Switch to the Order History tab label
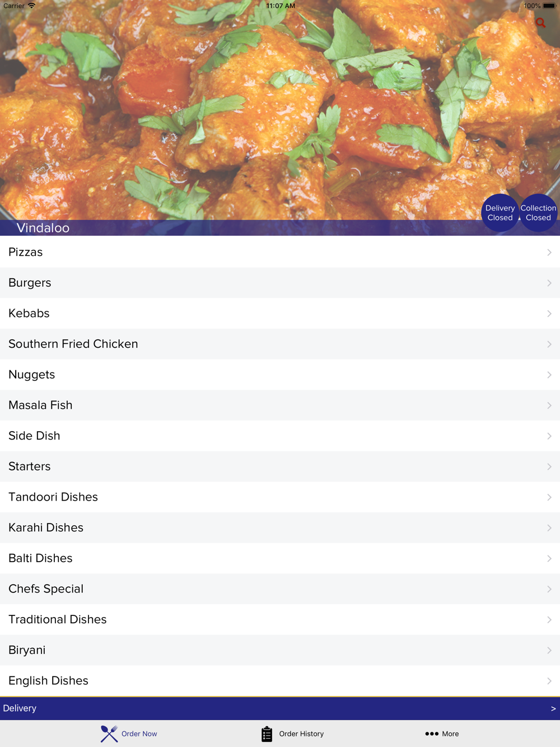The image size is (560, 747). pyautogui.click(x=301, y=734)
